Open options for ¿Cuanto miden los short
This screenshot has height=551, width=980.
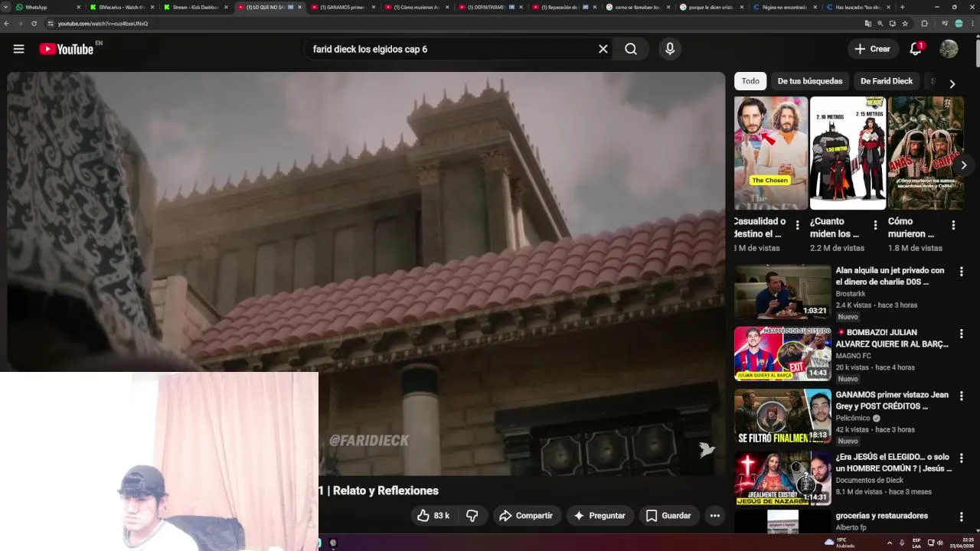pyautogui.click(x=875, y=225)
